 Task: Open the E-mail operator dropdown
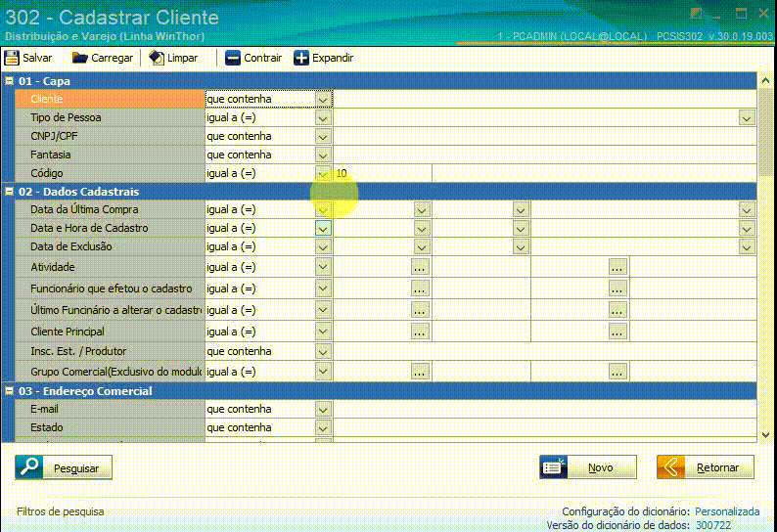click(323, 409)
